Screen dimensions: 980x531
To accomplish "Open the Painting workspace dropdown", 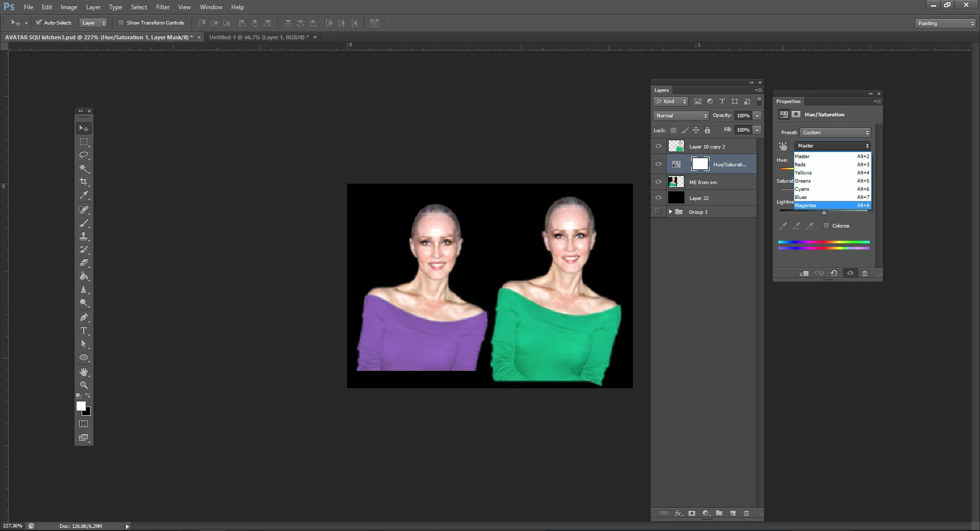I will click(945, 23).
